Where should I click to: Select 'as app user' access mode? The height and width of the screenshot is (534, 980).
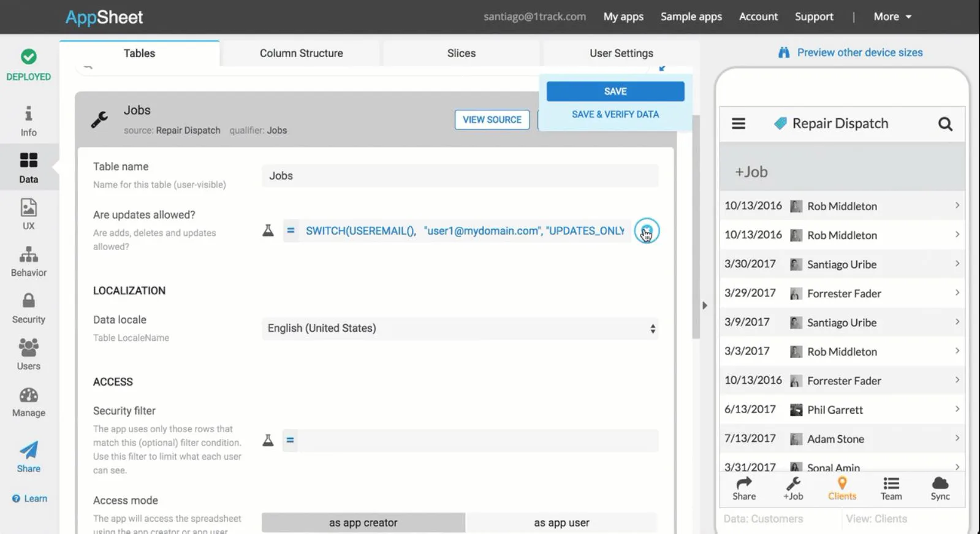pos(561,522)
